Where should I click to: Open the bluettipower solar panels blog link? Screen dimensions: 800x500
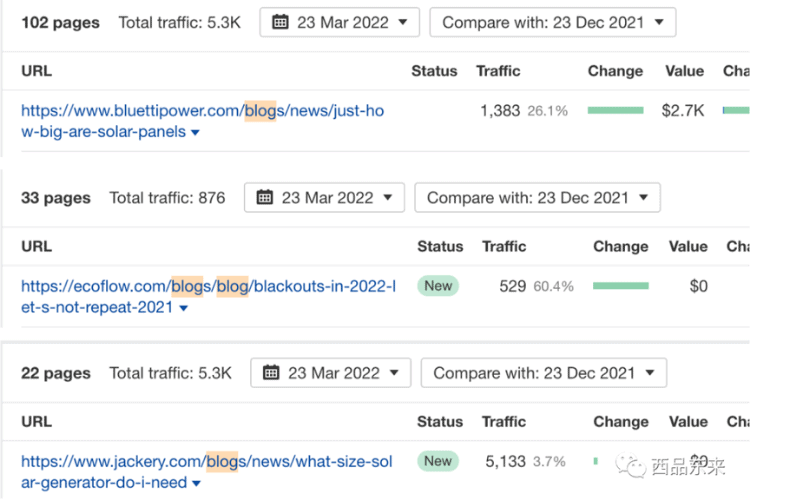tap(203, 121)
